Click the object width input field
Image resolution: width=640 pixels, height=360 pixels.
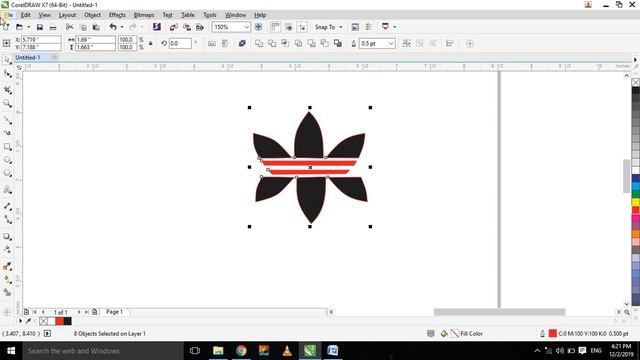(95, 40)
